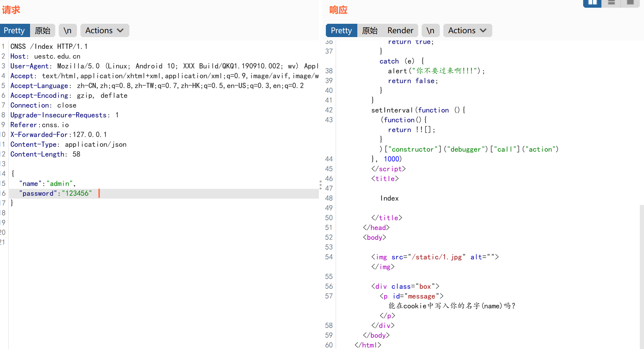Click the p id="message" response line
Image resolution: width=644 pixels, height=349 pixels.
(412, 296)
